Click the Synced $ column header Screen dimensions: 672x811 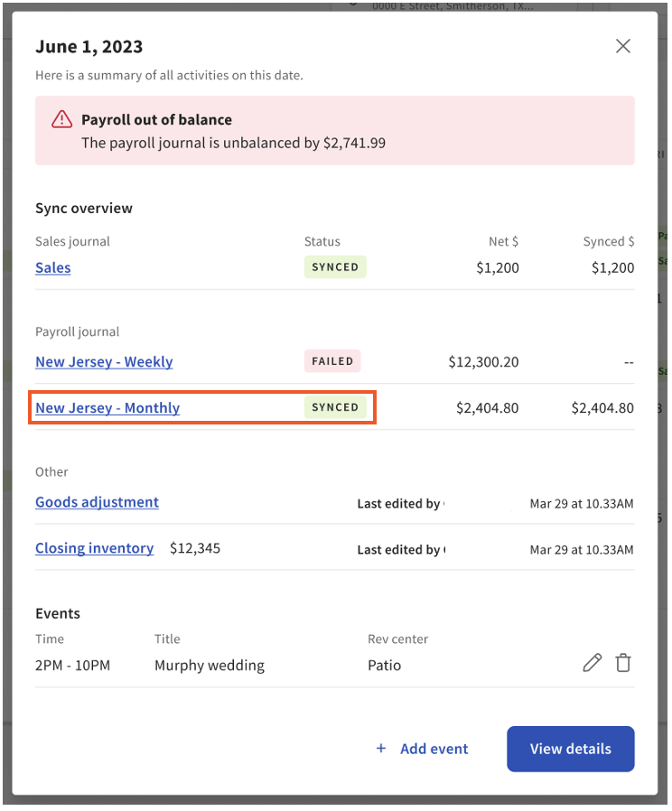point(608,241)
